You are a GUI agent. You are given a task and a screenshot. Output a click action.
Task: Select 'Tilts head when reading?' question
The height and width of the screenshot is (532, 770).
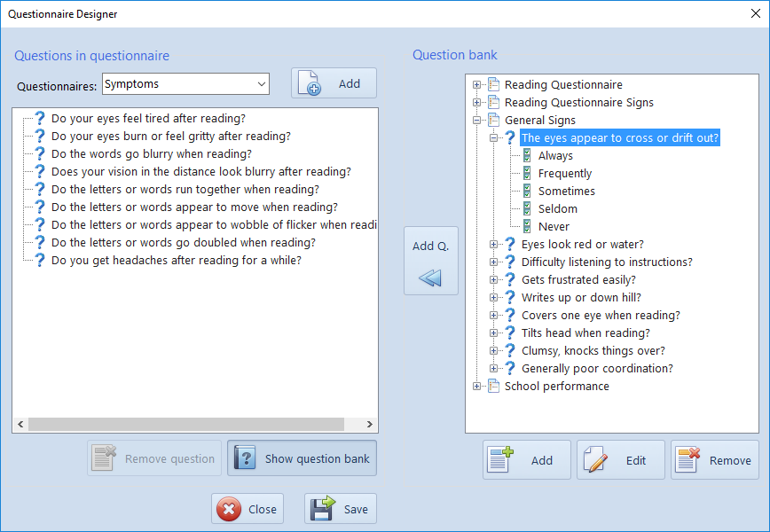click(585, 333)
